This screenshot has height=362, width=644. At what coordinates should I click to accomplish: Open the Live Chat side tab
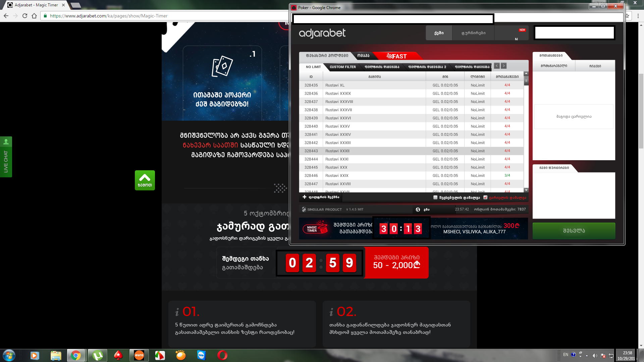6,157
